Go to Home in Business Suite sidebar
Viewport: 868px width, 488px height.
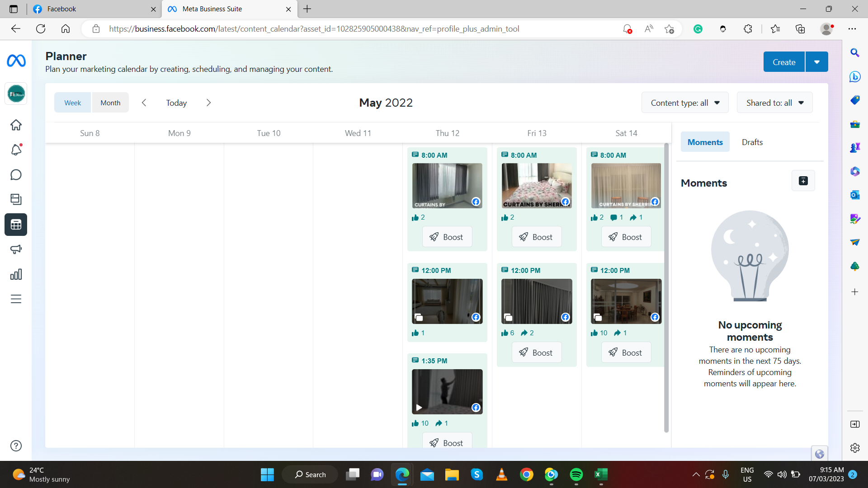(x=16, y=125)
